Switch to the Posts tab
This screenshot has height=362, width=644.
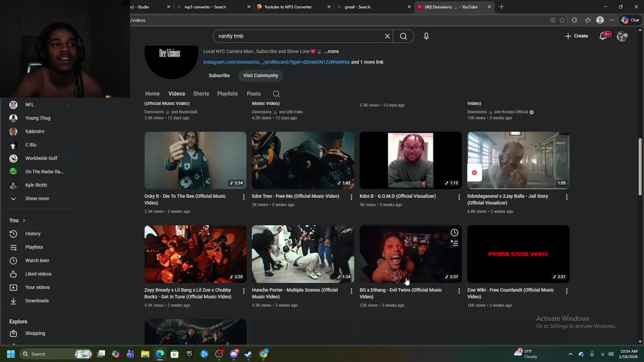tap(254, 94)
